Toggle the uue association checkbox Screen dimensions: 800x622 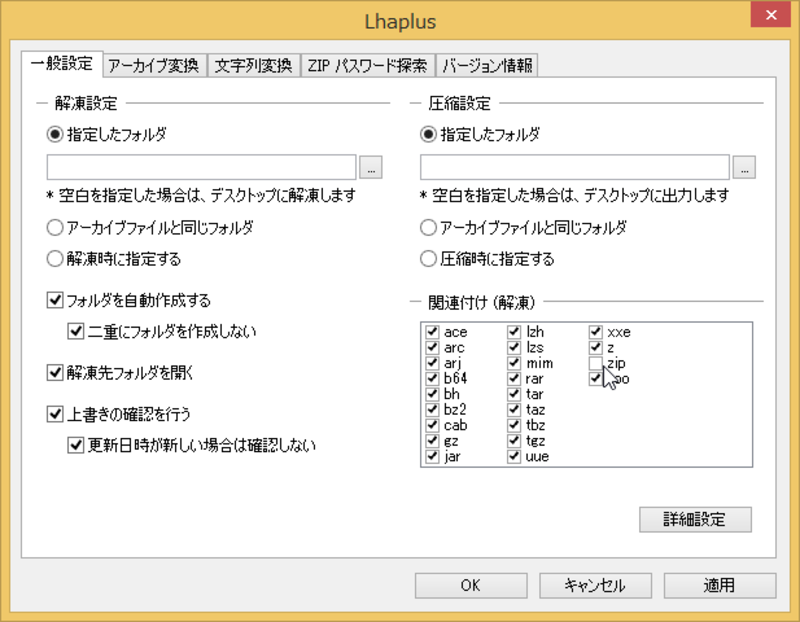point(514,456)
